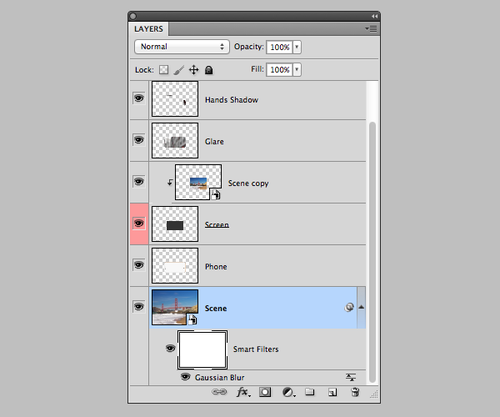Click the delete layer trash icon
The height and width of the screenshot is (417, 500).
[x=355, y=392]
